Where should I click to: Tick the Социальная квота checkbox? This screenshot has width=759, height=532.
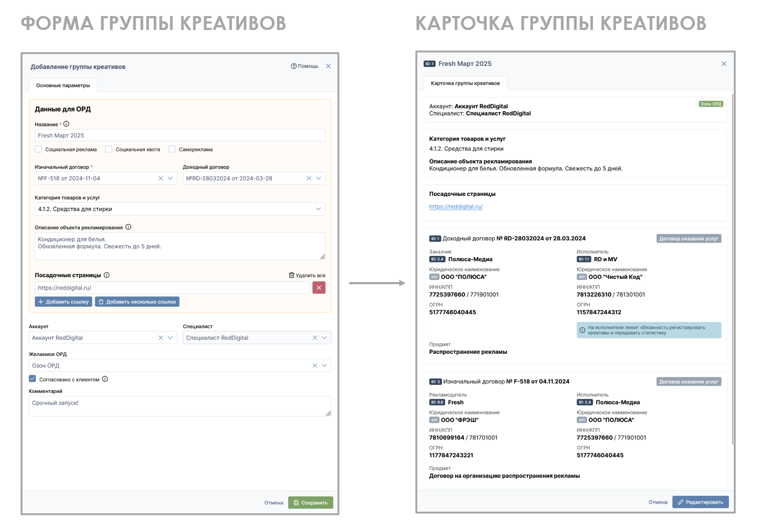(109, 149)
